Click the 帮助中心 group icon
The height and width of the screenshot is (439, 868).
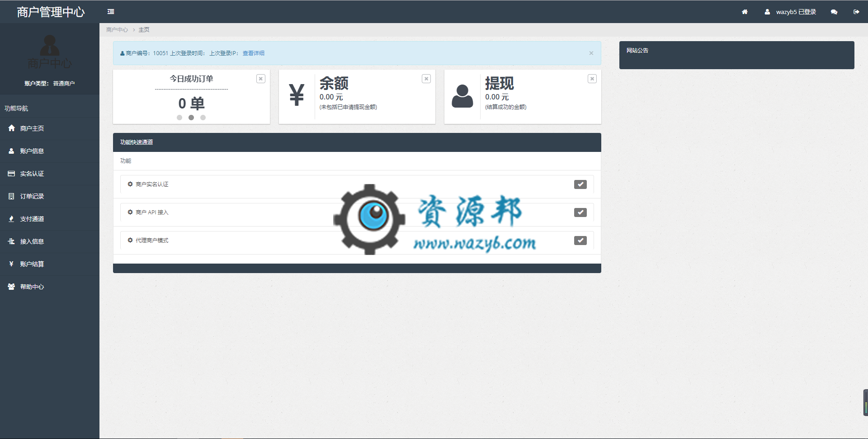point(11,287)
